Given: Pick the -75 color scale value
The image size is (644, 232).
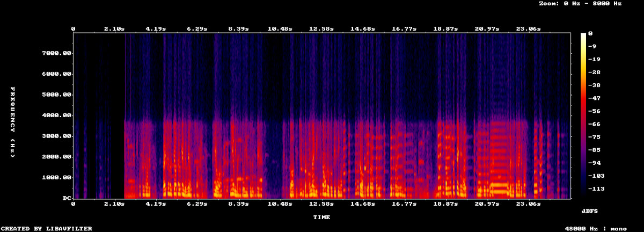Looking at the screenshot, I should coord(594,137).
